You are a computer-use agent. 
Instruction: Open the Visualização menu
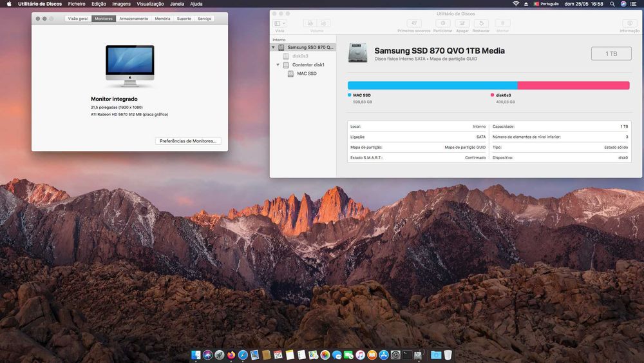[150, 4]
